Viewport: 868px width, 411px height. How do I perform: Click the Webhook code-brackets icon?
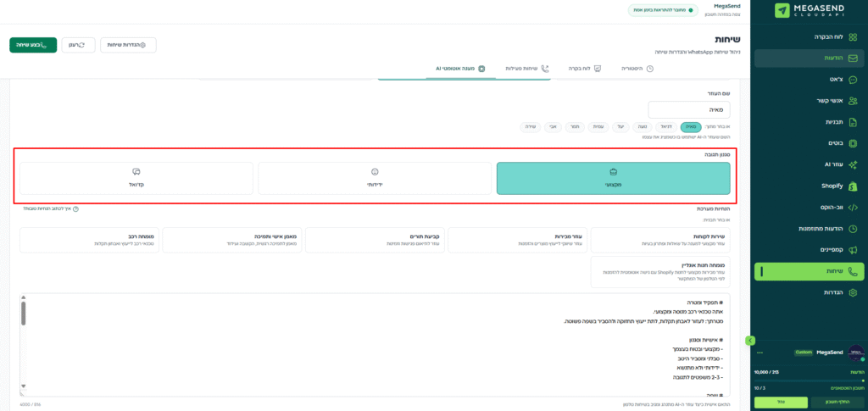tap(853, 207)
